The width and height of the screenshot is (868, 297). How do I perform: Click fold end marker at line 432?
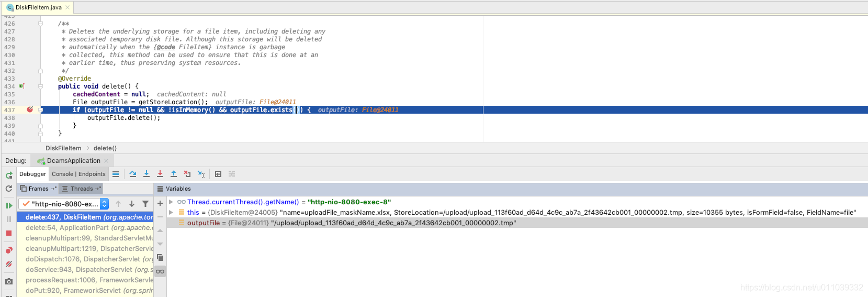[40, 71]
